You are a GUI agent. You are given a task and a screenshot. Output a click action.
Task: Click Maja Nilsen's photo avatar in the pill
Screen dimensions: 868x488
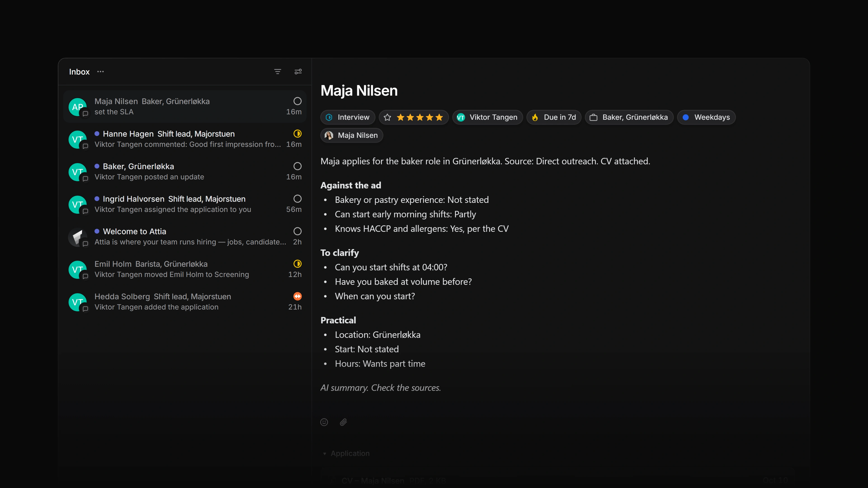pyautogui.click(x=329, y=135)
